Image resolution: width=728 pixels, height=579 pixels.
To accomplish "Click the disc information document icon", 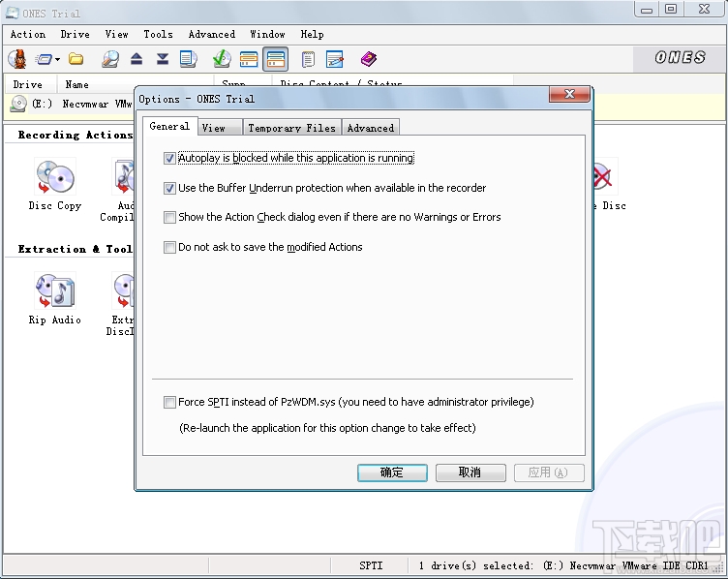I will click(x=188, y=59).
